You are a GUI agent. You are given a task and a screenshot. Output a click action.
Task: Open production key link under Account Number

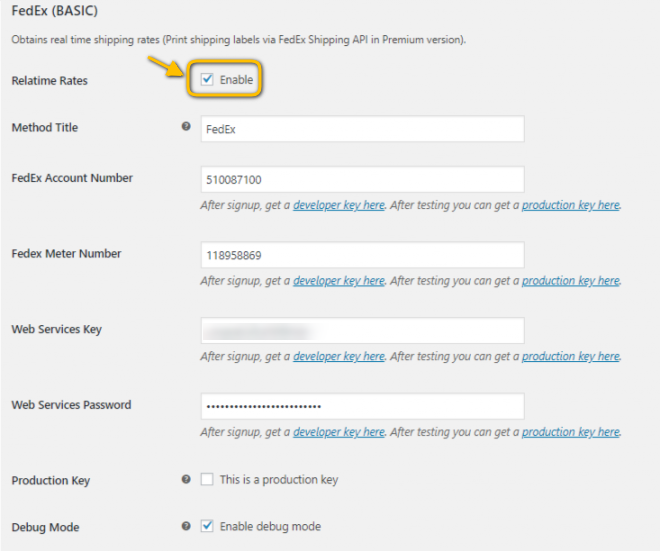pos(571,205)
